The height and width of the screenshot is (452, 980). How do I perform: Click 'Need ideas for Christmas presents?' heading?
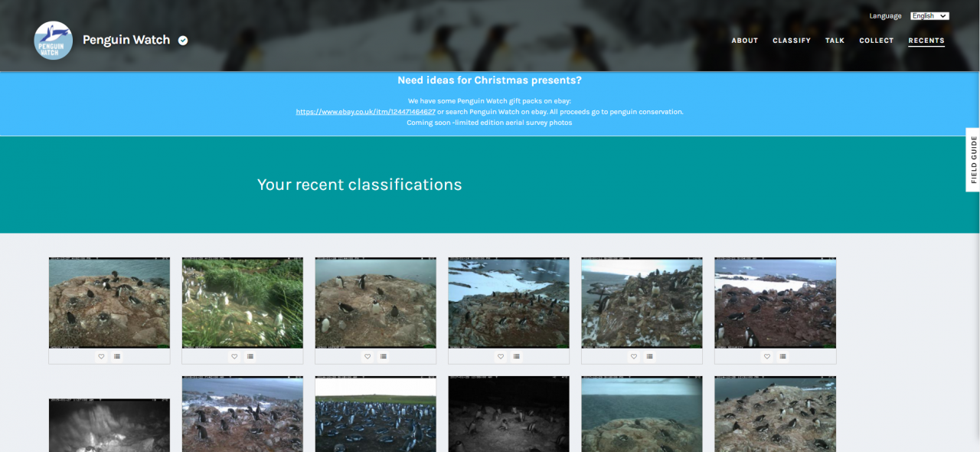coord(489,80)
